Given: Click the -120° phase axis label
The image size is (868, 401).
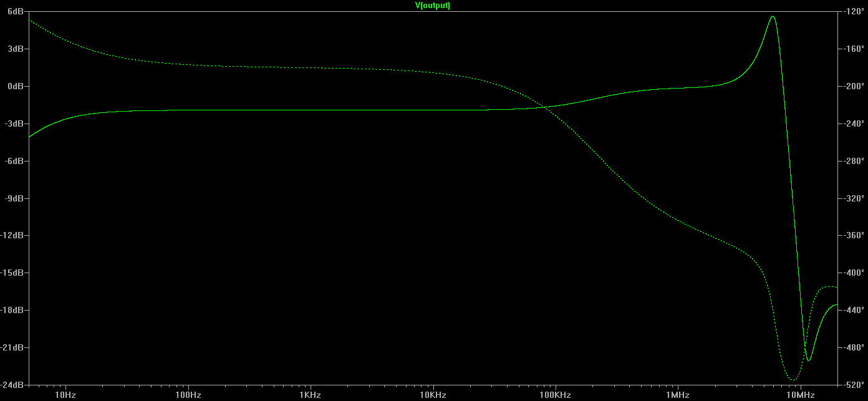Looking at the screenshot, I should pos(852,12).
